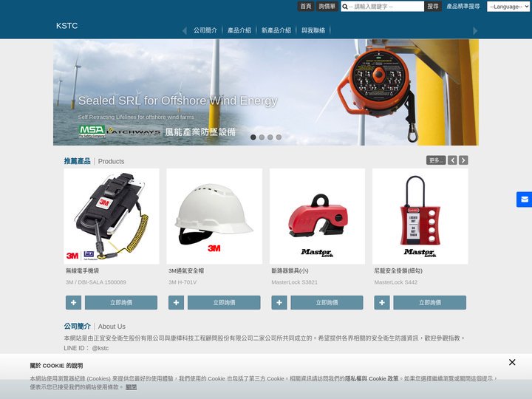The image size is (532, 399).
Task: Add 尼龍安全掛鎖(細勾) with its plus button
Action: pos(382,302)
